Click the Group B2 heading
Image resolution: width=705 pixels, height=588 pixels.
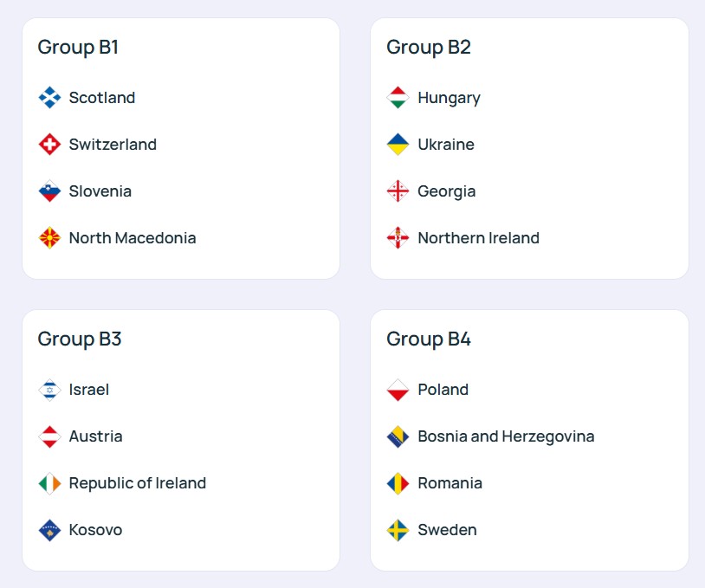(429, 47)
